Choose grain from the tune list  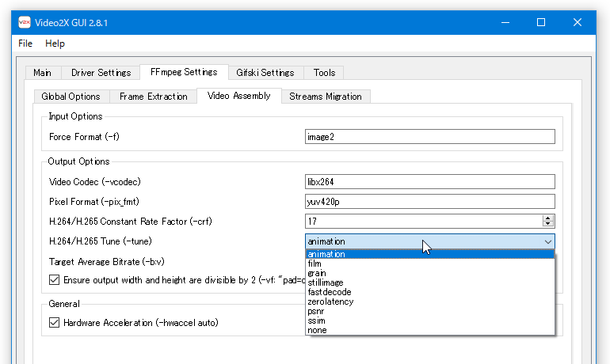(x=430, y=273)
